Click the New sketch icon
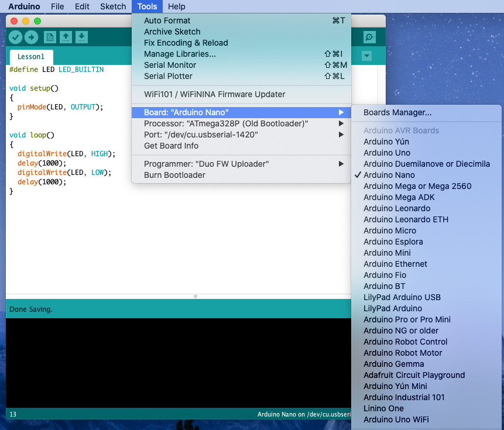The height and width of the screenshot is (430, 504). click(50, 37)
